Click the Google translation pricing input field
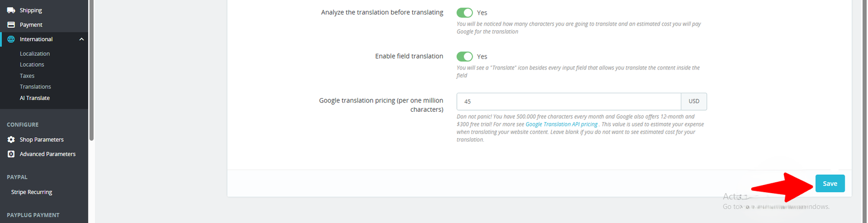The height and width of the screenshot is (223, 868). 569,101
